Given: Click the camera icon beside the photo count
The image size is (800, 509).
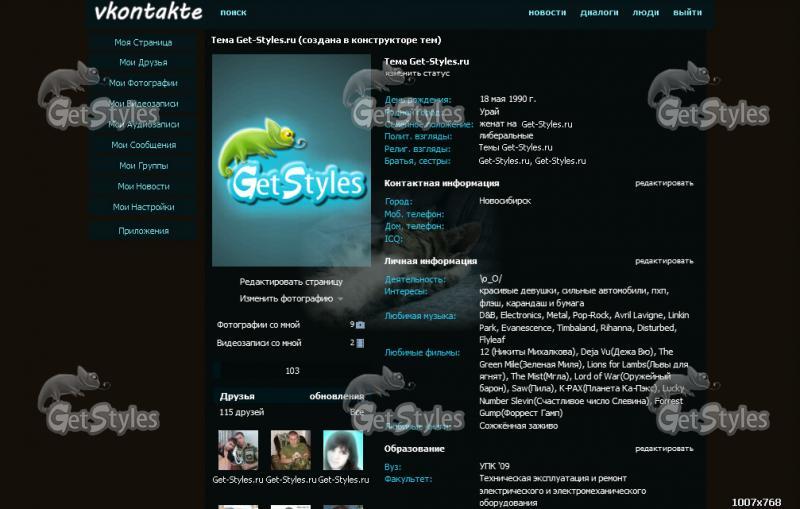Looking at the screenshot, I should coord(360,325).
